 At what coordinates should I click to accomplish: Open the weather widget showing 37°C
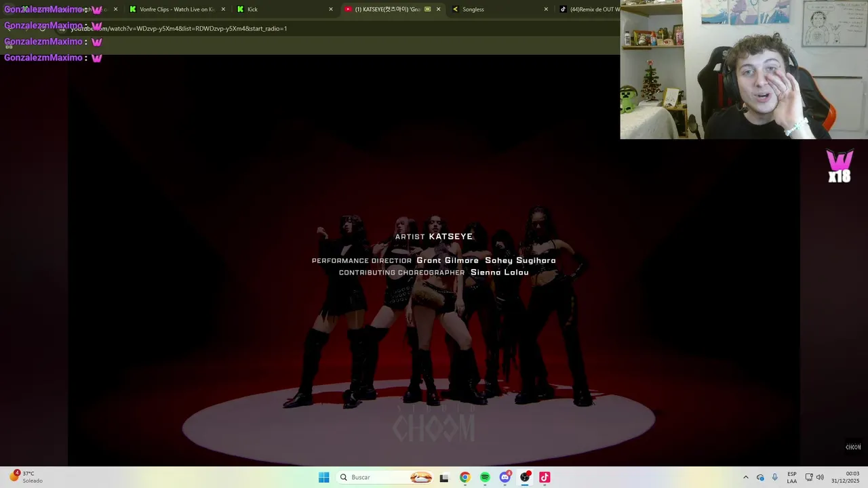point(26,477)
